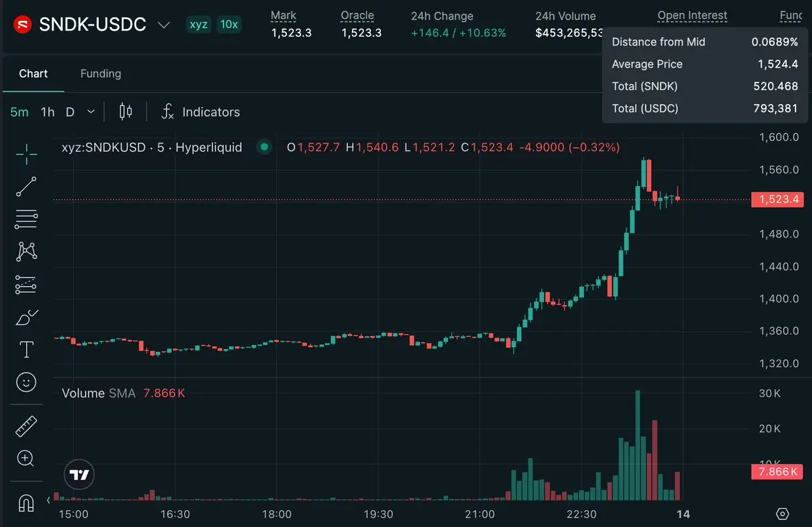Click the Average Price row in tooltip

pos(705,64)
